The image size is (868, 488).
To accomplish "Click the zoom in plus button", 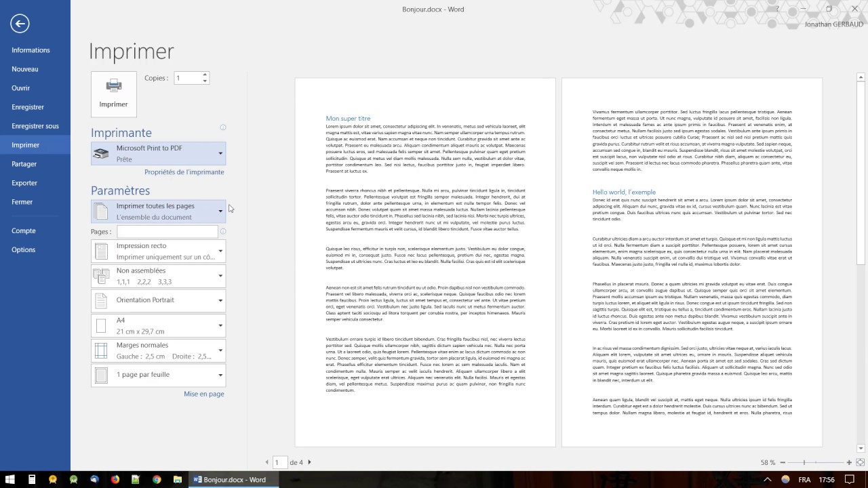I will (849, 462).
